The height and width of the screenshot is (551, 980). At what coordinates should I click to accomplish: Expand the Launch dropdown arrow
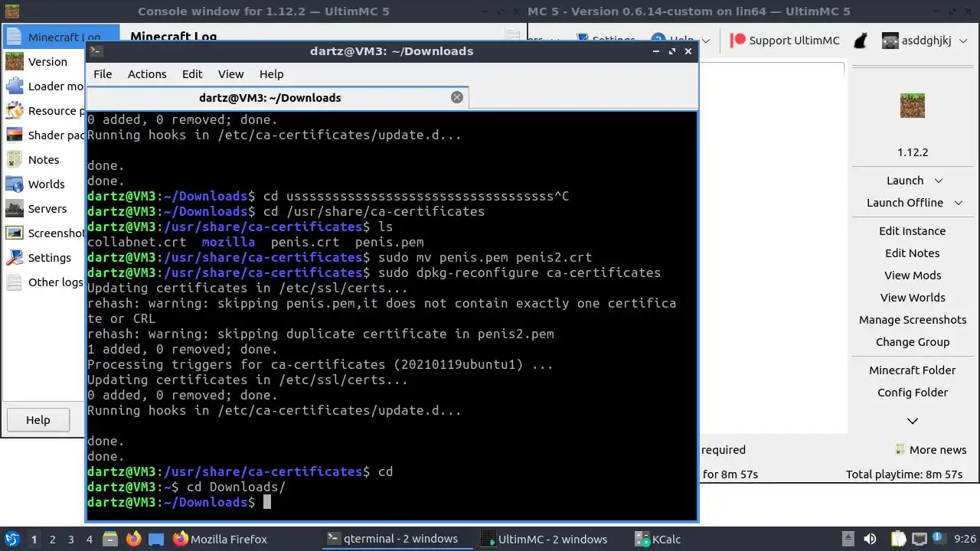939,181
